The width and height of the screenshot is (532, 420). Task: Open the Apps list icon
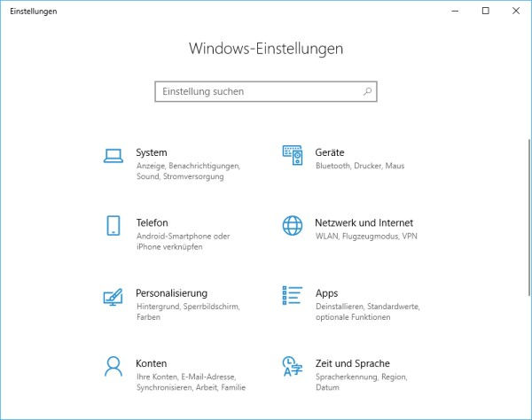click(292, 295)
